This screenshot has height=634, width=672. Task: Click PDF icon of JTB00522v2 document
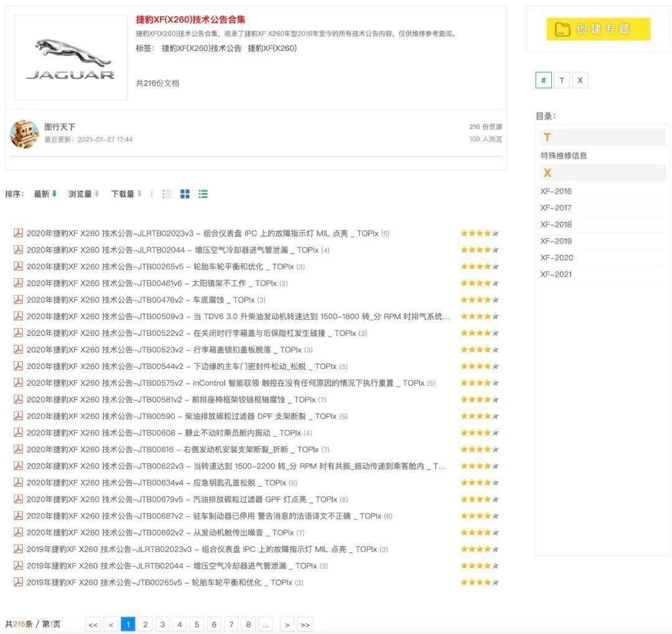pos(18,333)
